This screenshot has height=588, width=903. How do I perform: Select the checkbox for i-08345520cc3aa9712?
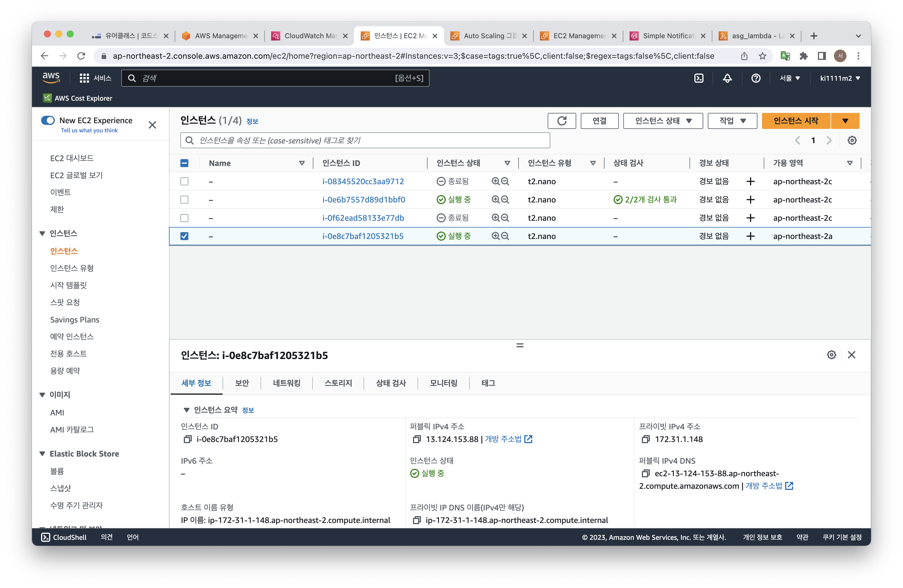[184, 182]
